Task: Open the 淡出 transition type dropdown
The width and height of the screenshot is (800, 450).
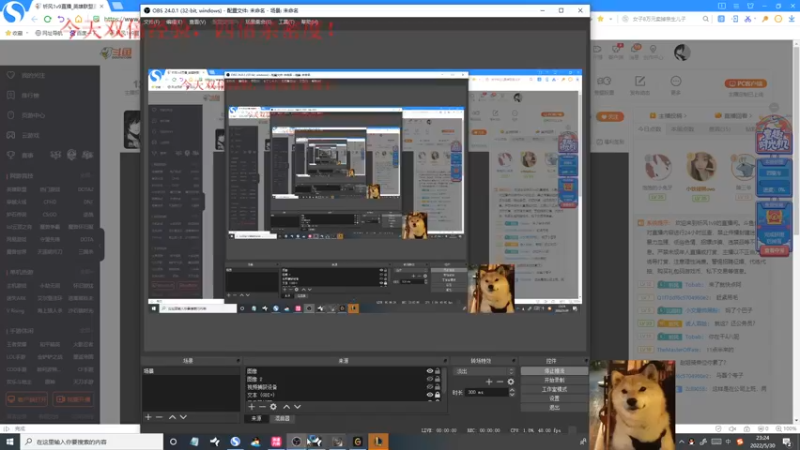Action: (484, 371)
